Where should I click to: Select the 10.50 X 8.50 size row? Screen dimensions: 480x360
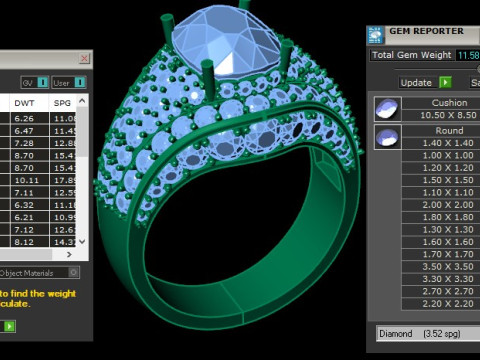[441, 115]
